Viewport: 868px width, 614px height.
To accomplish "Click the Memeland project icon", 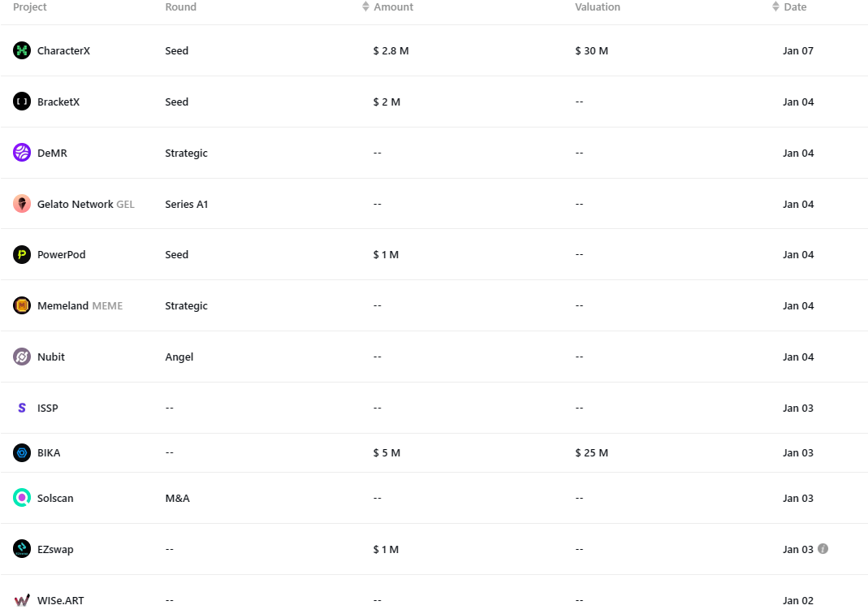I will 22,305.
